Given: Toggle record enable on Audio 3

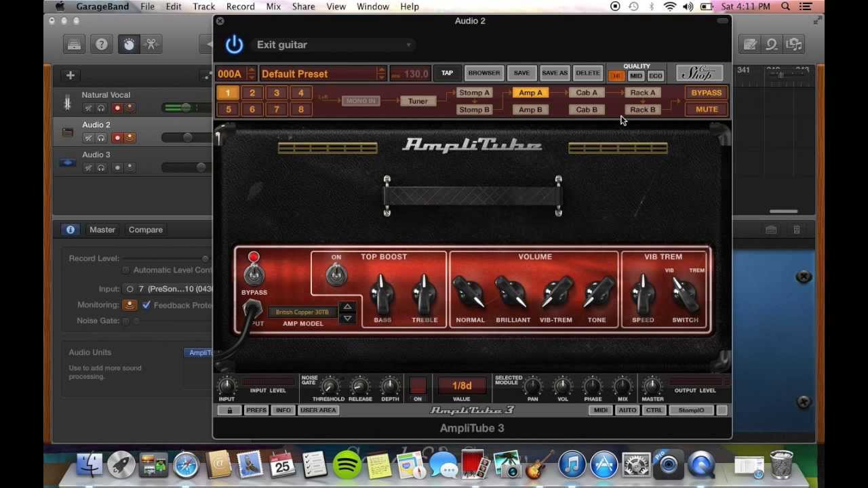Looking at the screenshot, I should pos(117,168).
